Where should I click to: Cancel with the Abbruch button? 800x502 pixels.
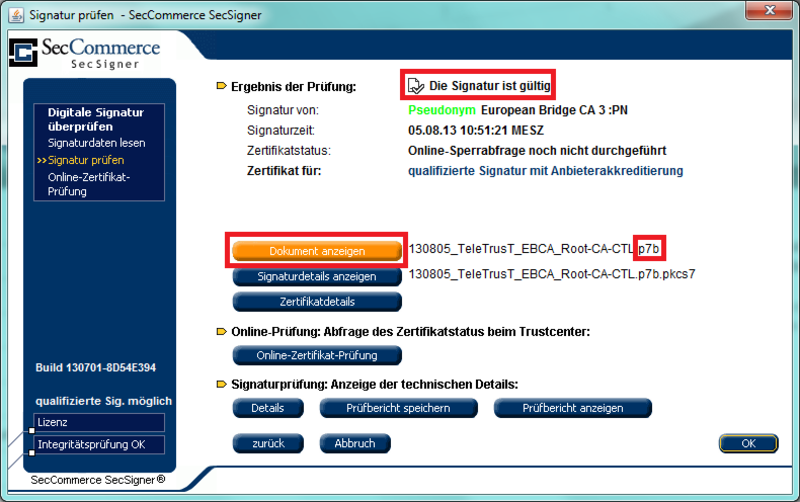click(355, 443)
